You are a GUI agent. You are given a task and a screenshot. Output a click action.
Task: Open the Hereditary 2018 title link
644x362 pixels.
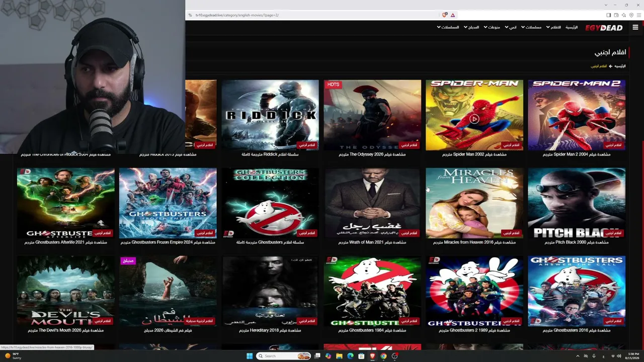(270, 330)
